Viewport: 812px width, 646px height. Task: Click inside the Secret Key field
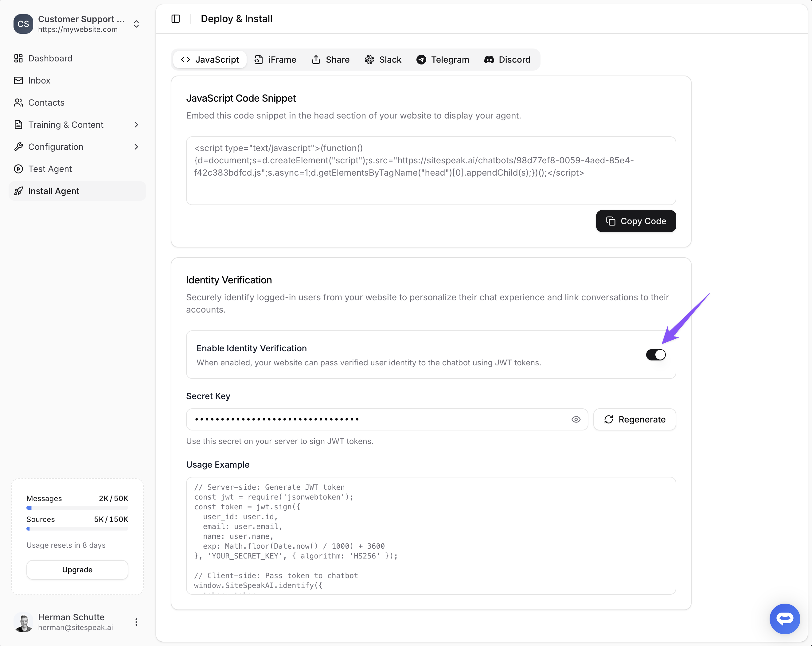tap(377, 419)
